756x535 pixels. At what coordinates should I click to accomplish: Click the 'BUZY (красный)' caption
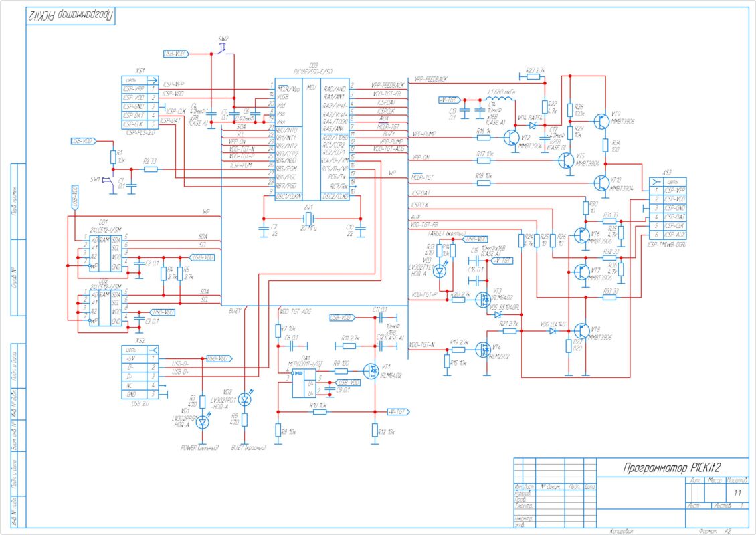[248, 448]
